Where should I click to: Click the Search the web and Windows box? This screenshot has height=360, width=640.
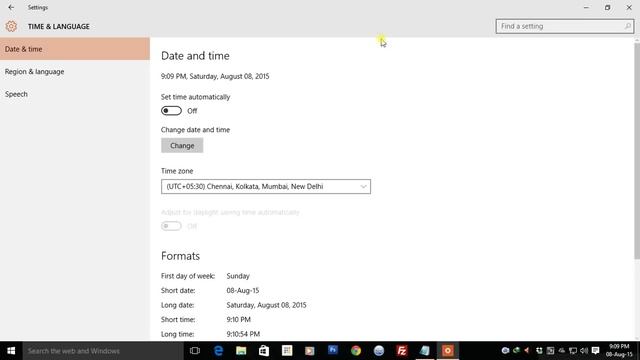coord(103,351)
